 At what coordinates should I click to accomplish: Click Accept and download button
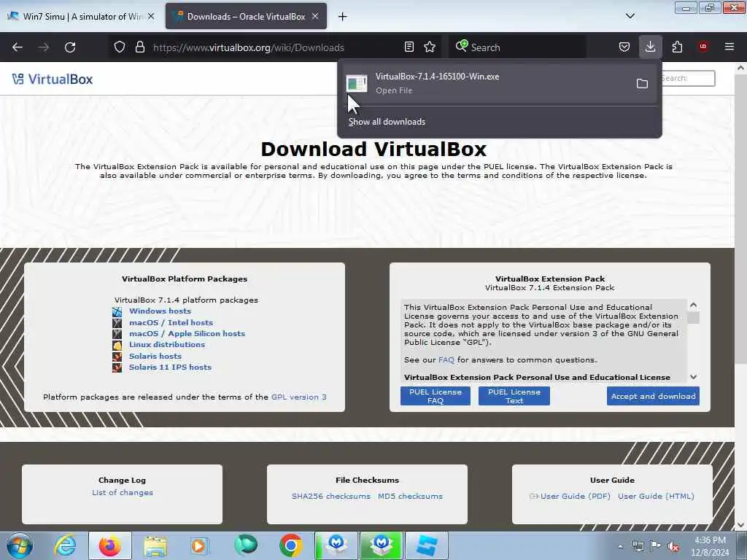653,396
